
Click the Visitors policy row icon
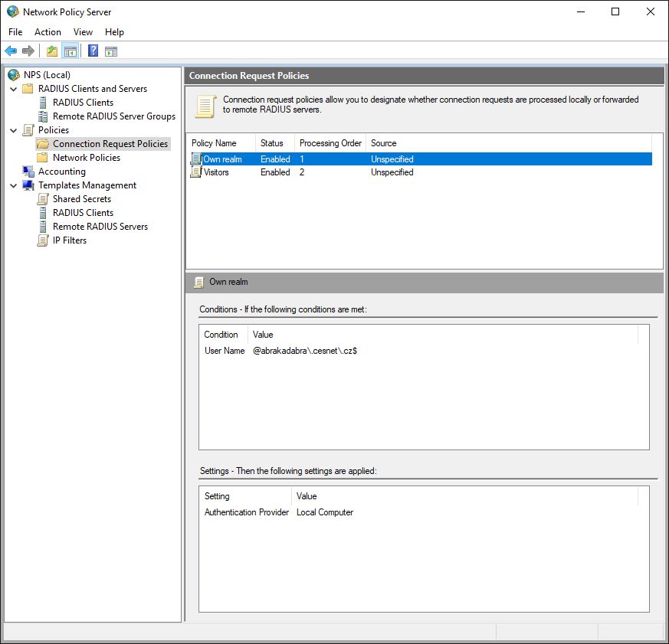(196, 172)
